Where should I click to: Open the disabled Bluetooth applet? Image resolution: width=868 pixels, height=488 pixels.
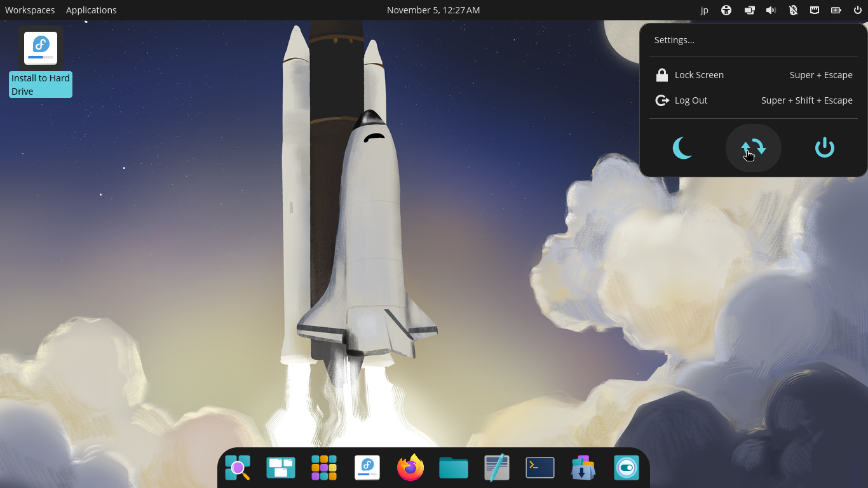(793, 10)
